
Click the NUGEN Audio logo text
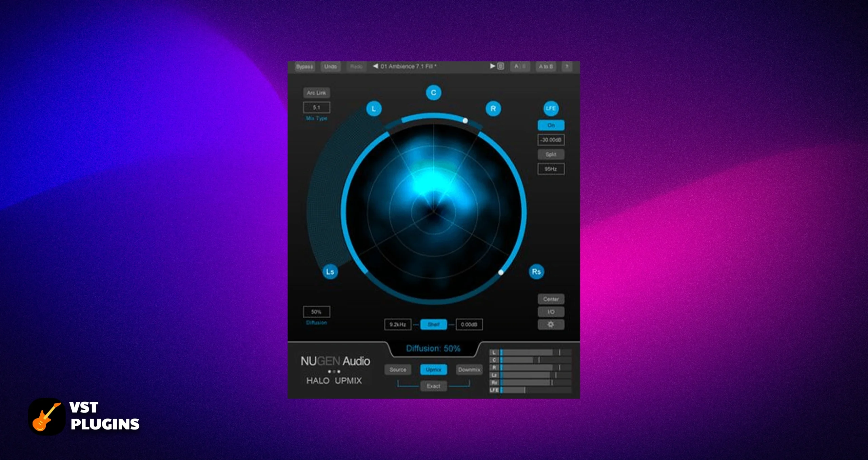click(335, 361)
